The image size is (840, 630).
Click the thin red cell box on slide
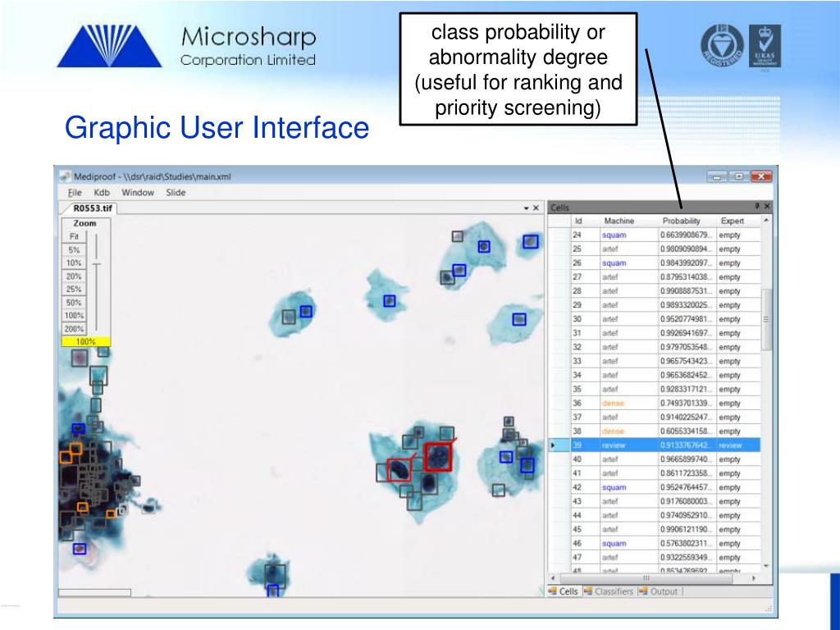399,470
